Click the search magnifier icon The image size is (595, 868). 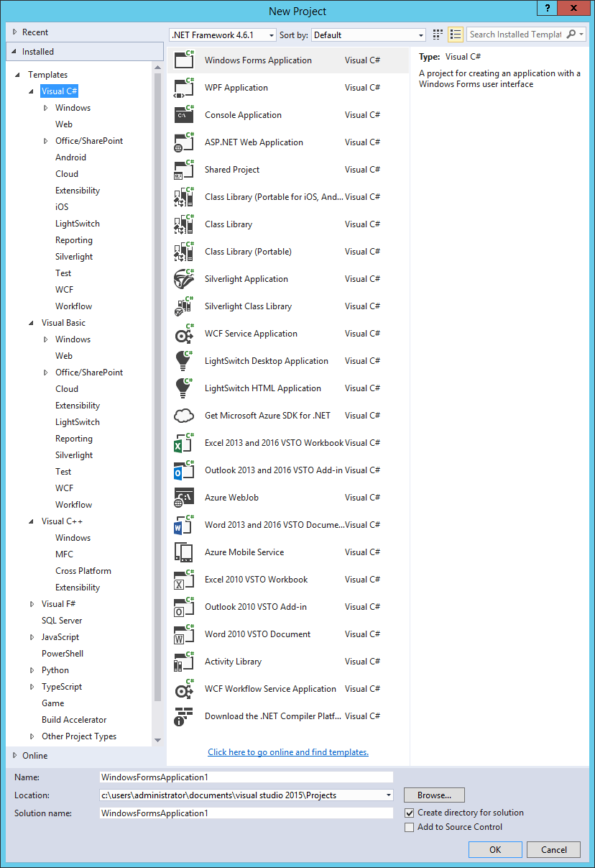click(x=571, y=35)
